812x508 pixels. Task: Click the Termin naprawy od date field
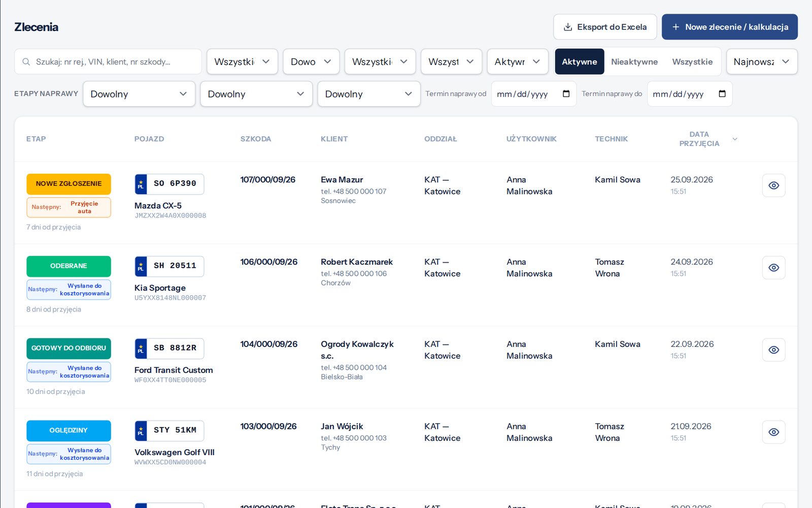(533, 94)
